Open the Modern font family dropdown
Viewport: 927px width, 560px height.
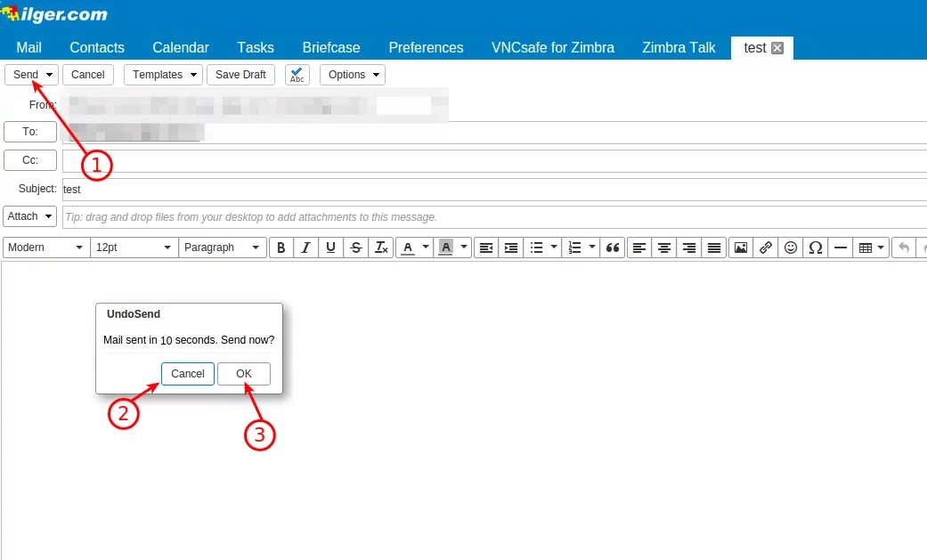45,247
